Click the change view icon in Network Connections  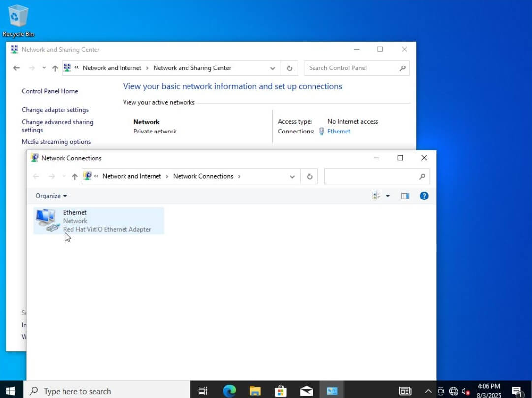tap(376, 196)
